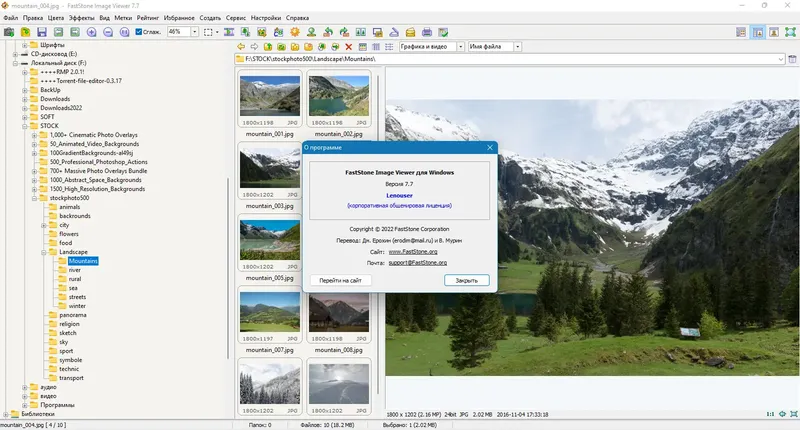Collapse the STOCK folder node
The width and height of the screenshot is (800, 430).
point(24,126)
